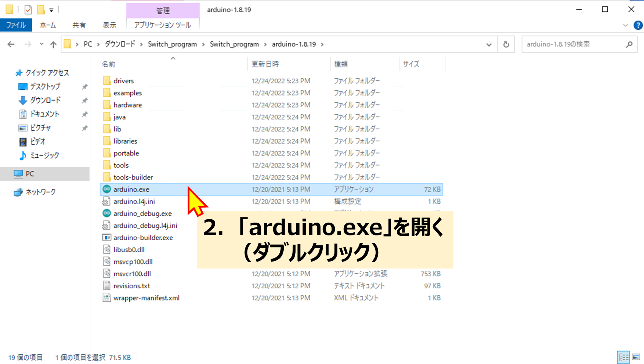Select the wrapper-manifest.xml file icon

pos(106,298)
